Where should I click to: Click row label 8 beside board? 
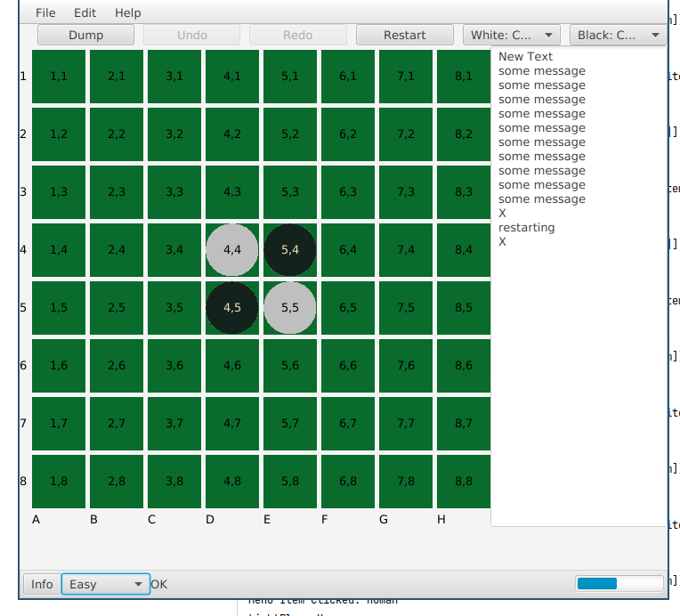(x=23, y=481)
